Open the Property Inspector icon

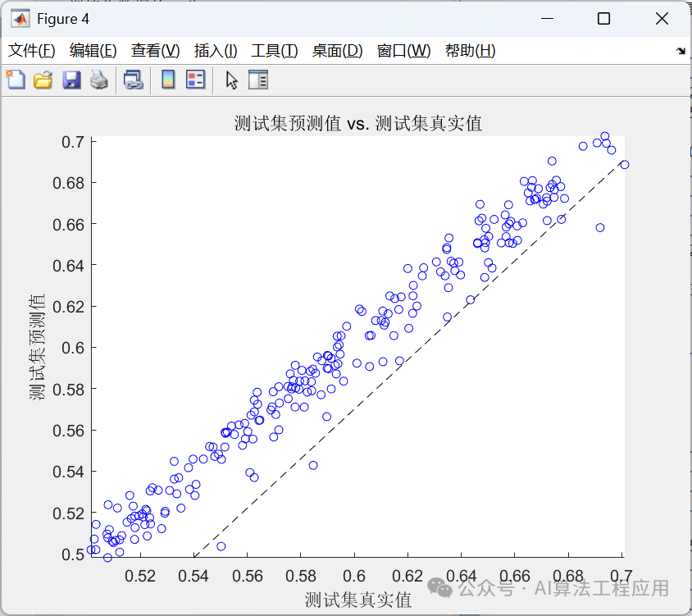[258, 80]
